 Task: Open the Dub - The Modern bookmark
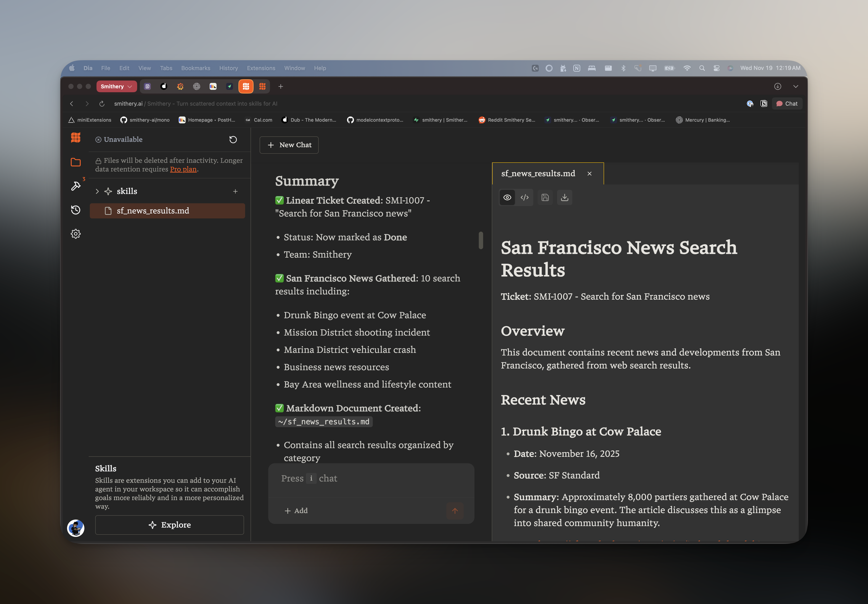pos(309,120)
